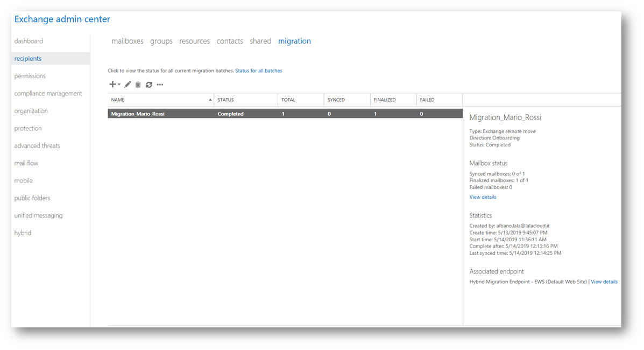Click the new migration batch plus icon
Image resolution: width=644 pixels, height=350 pixels.
[x=112, y=85]
